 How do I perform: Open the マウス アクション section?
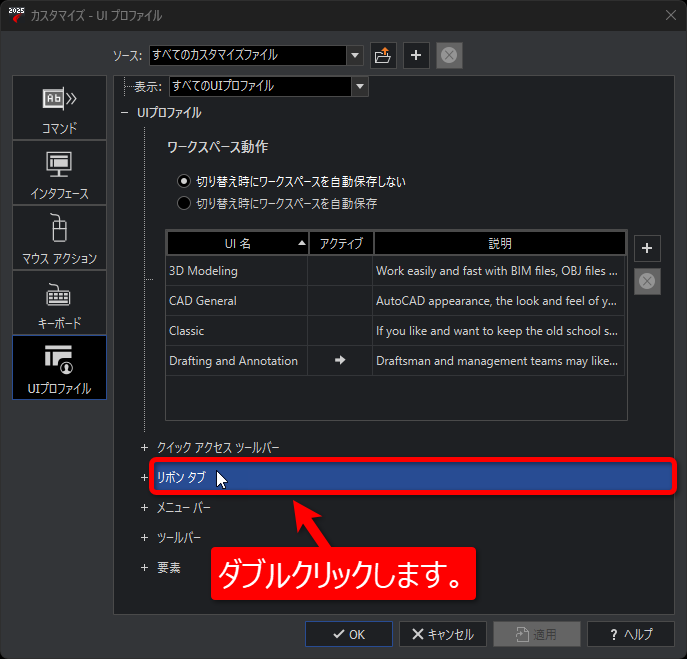(60, 237)
